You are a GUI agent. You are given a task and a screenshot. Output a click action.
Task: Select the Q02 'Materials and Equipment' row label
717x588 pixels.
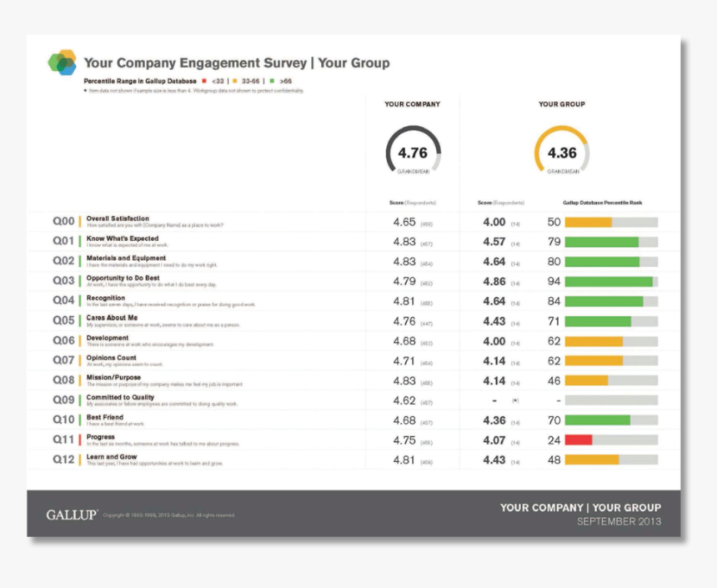point(126,258)
